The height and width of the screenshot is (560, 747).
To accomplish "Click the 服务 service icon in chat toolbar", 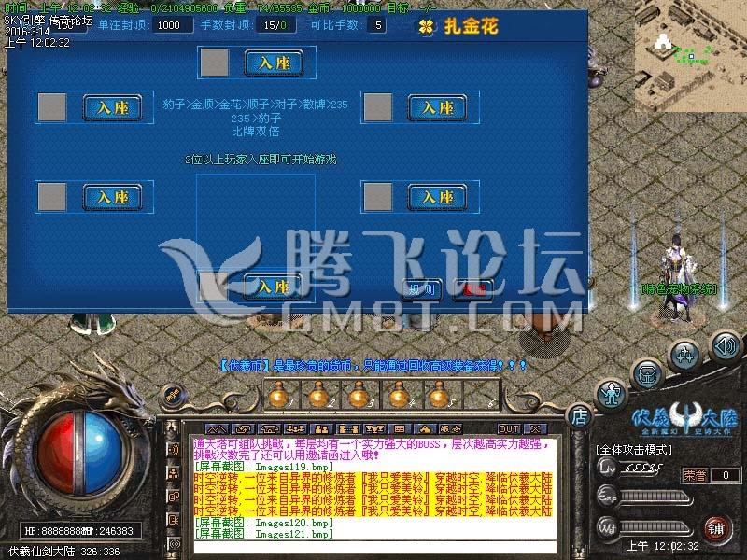I will (x=450, y=428).
